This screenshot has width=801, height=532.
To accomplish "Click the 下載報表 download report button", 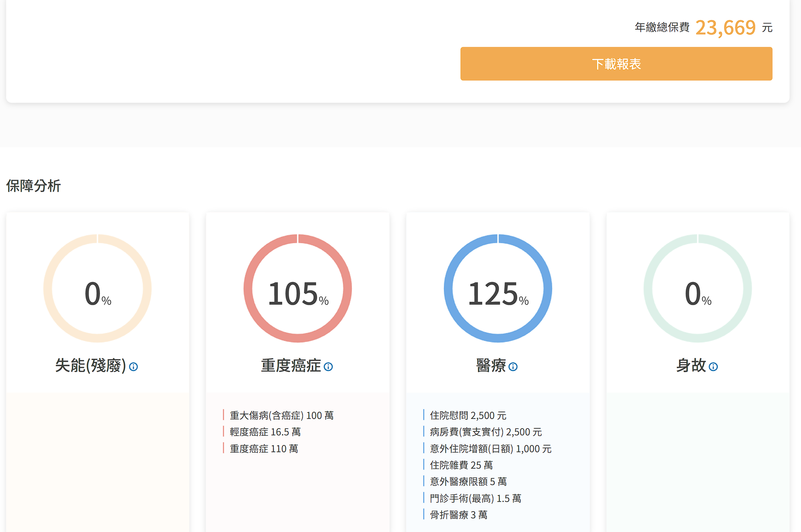I will point(616,64).
